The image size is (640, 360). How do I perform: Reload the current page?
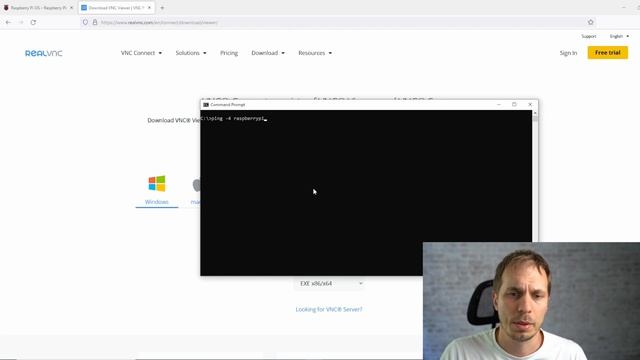click(x=33, y=22)
